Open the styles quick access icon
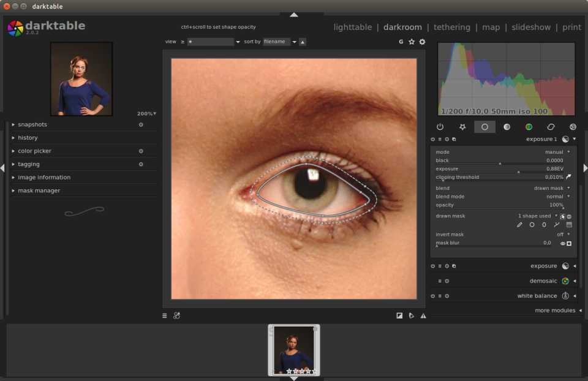Viewport: 588px width, 381px height. coord(176,315)
